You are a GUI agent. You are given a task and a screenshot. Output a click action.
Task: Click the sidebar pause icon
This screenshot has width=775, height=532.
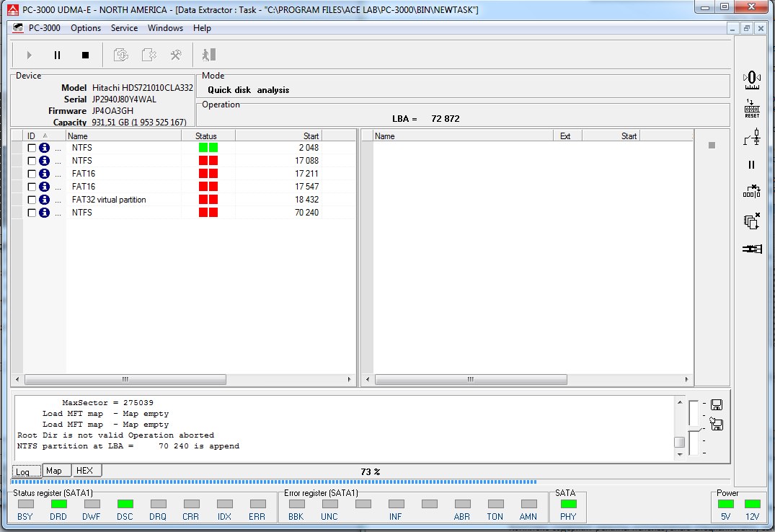[x=752, y=164]
